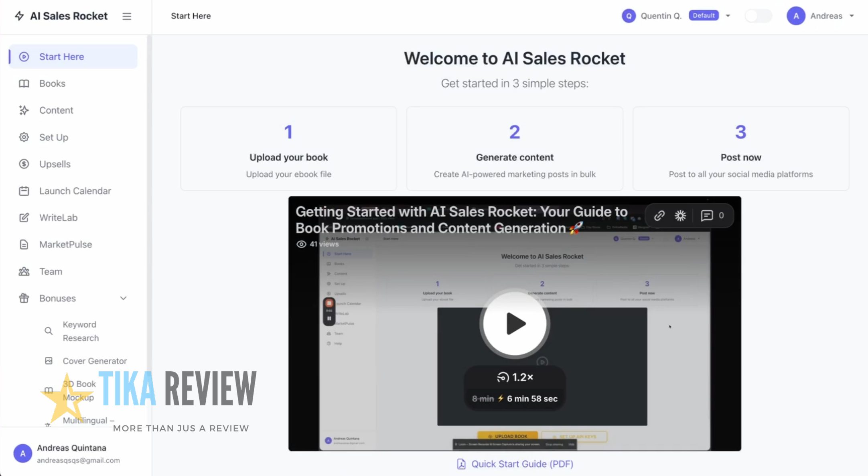Download the Quick Start Guide (PDF)
Viewport: 868px width, 476px height.
515,464
